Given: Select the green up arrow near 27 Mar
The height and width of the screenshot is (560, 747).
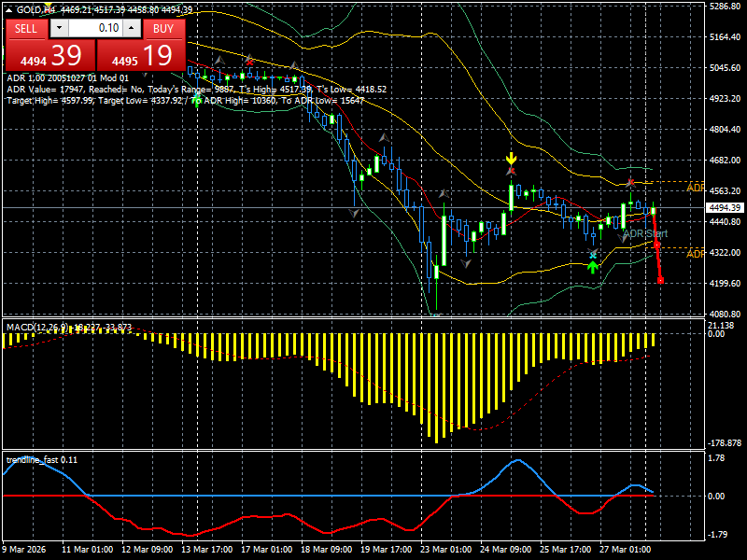Looking at the screenshot, I should pos(592,266).
